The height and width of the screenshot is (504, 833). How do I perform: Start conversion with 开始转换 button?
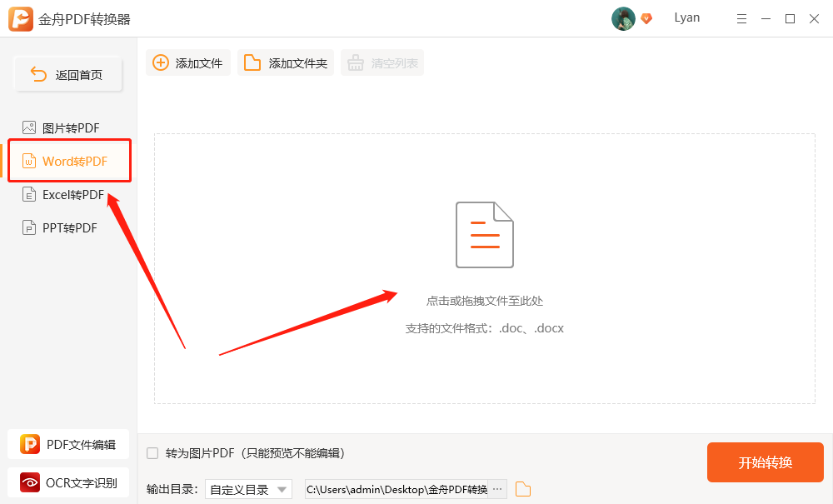[765, 462]
